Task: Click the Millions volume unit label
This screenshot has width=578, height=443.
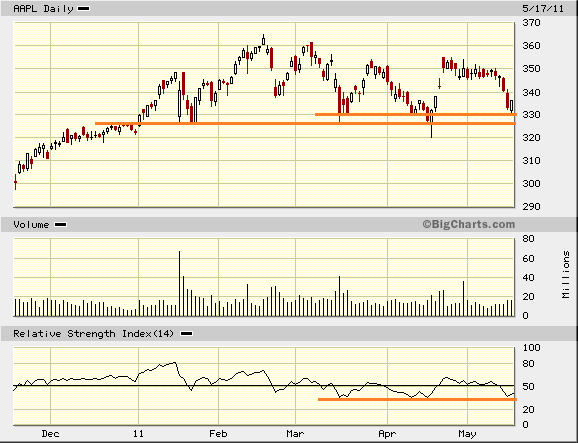Action: pyautogui.click(x=566, y=275)
